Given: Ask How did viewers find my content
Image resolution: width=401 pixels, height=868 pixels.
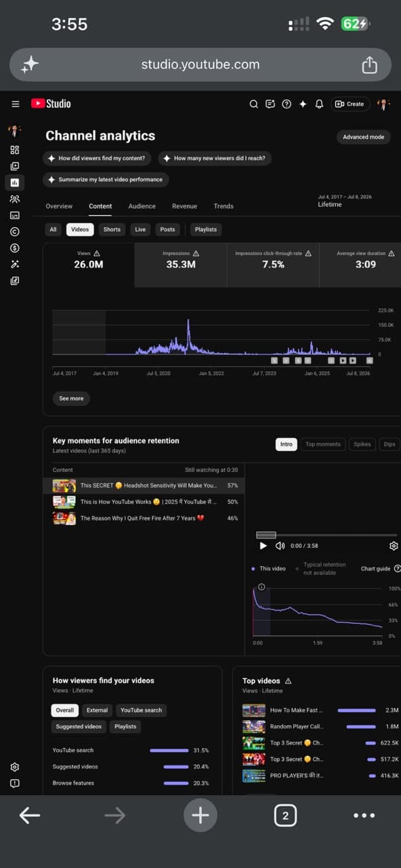Looking at the screenshot, I should pos(97,158).
